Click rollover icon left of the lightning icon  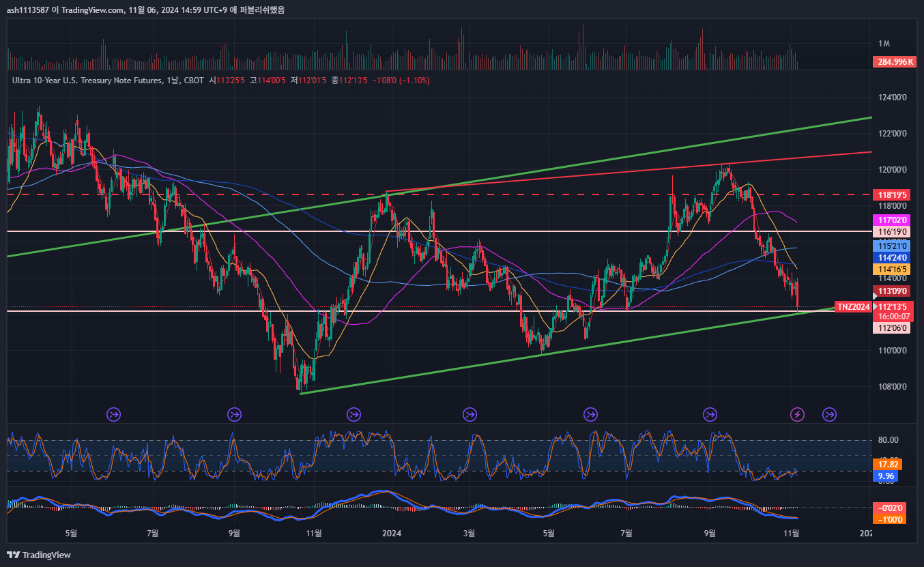pyautogui.click(x=710, y=414)
